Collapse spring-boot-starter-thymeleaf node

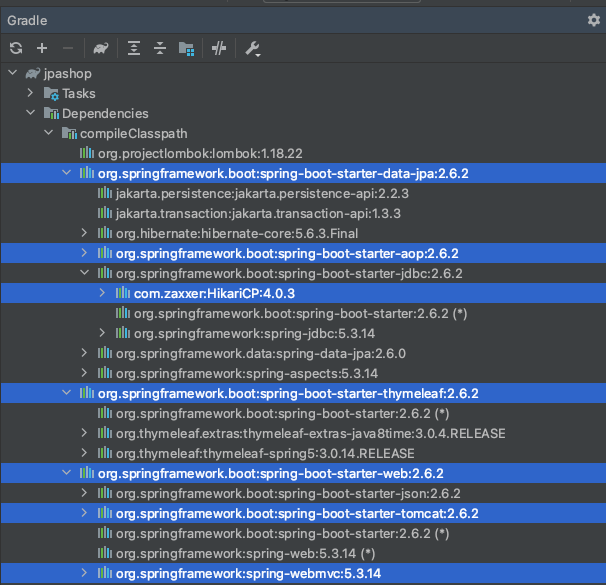pos(66,393)
